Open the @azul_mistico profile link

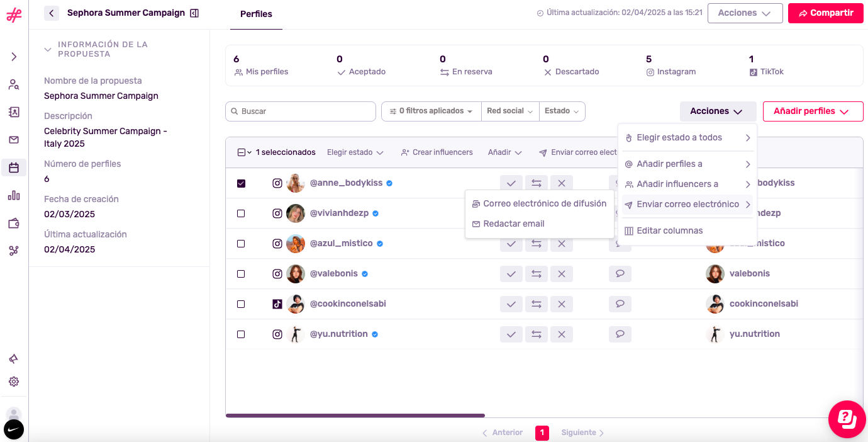342,244
